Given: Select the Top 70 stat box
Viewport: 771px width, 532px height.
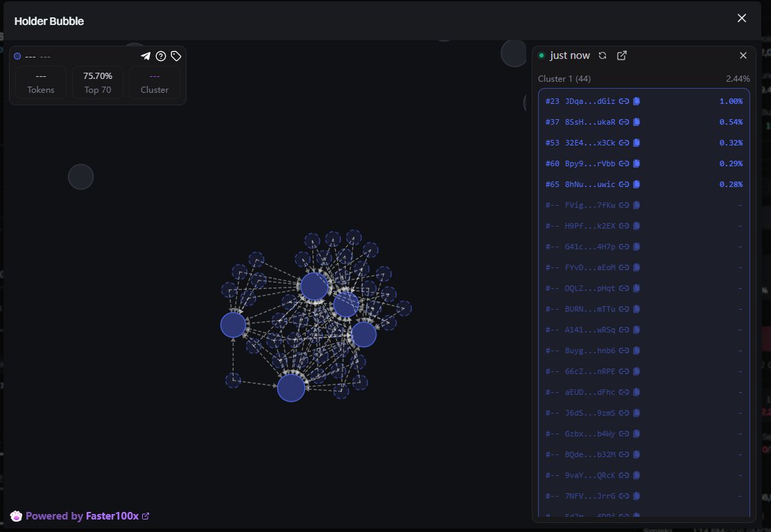Looking at the screenshot, I should (x=97, y=82).
